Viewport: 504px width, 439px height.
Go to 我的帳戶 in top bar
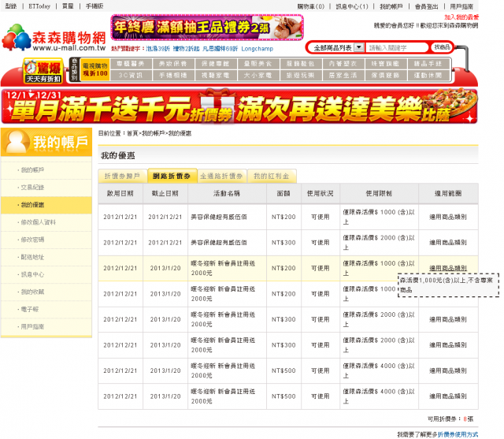click(391, 6)
